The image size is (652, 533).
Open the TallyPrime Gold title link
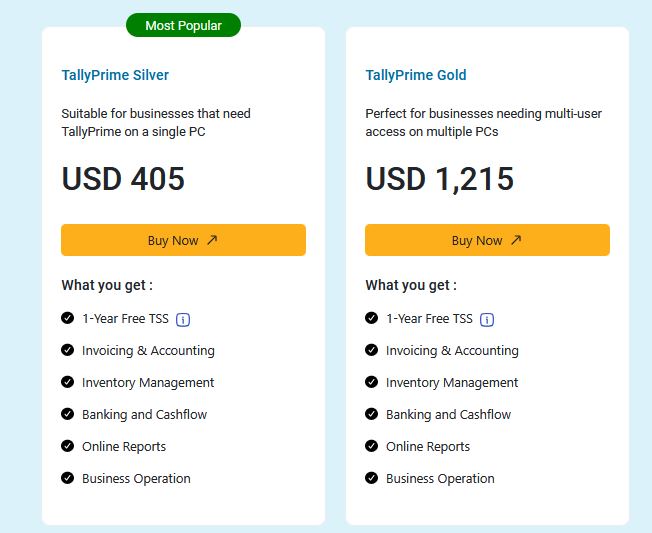(x=416, y=75)
